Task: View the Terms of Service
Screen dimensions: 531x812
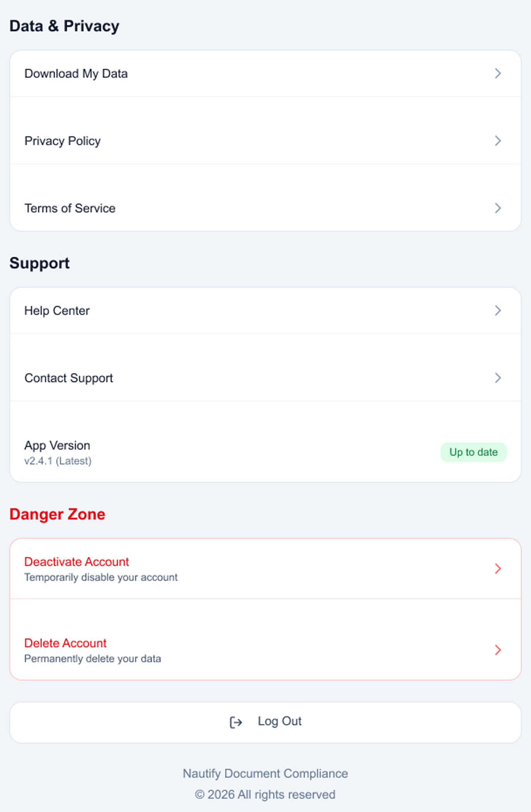Action: (x=70, y=208)
